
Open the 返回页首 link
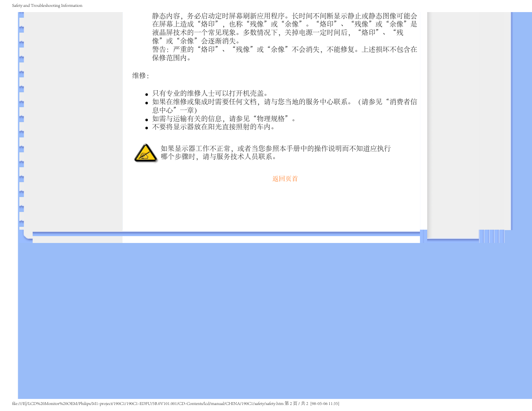pyautogui.click(x=285, y=179)
